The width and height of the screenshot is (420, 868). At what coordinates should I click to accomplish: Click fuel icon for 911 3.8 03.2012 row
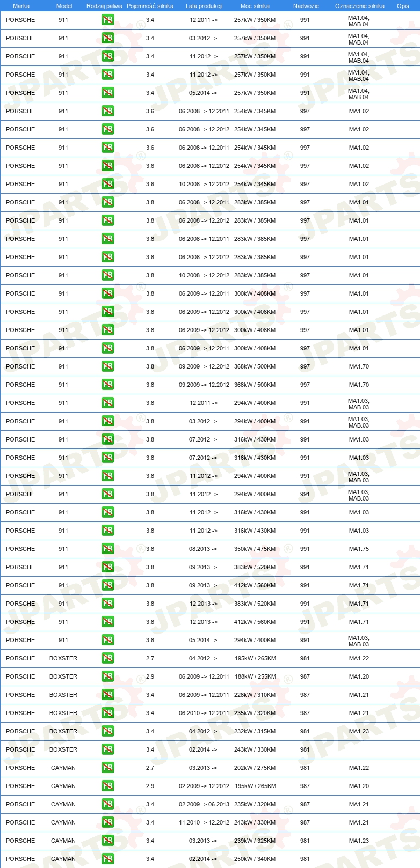pyautogui.click(x=107, y=421)
